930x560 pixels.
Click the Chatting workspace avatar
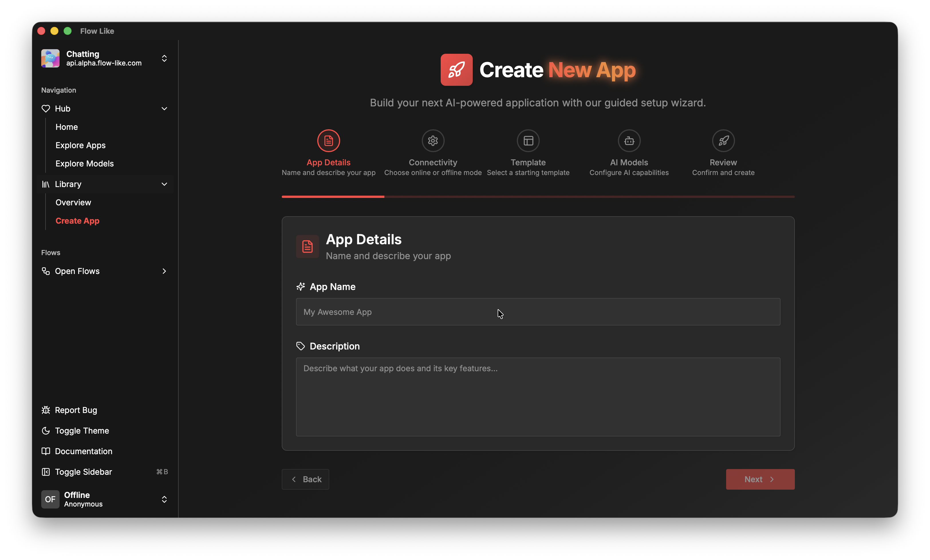coord(50,58)
